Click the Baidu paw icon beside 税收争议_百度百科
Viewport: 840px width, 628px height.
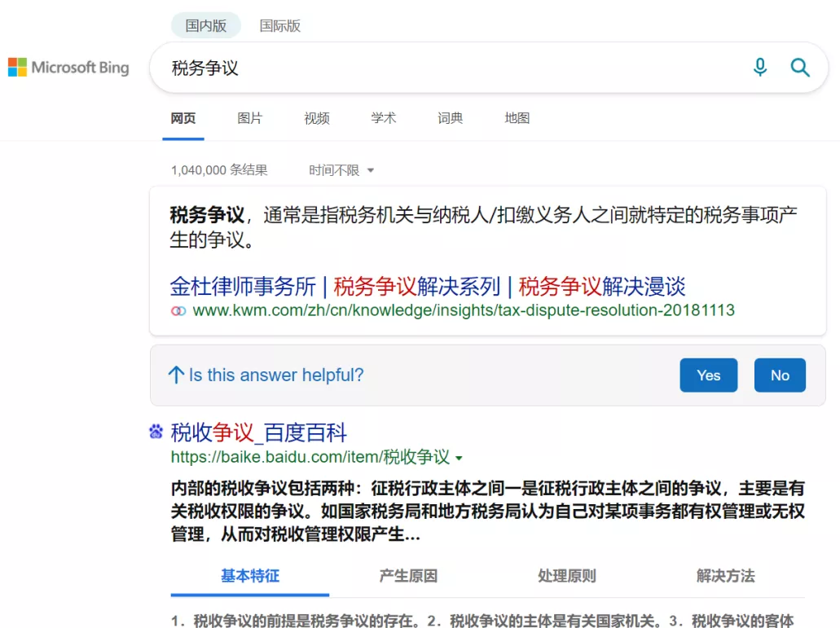155,432
